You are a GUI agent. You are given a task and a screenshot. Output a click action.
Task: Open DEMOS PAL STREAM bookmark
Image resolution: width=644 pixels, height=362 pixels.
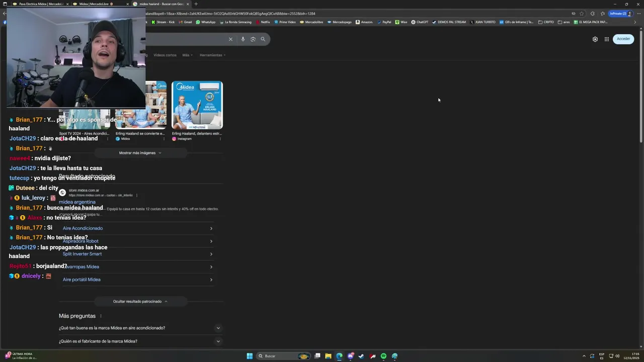click(x=449, y=22)
